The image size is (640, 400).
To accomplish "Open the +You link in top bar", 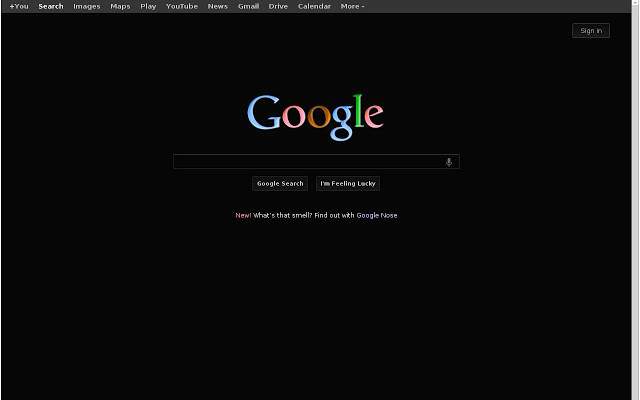I will [x=19, y=6].
